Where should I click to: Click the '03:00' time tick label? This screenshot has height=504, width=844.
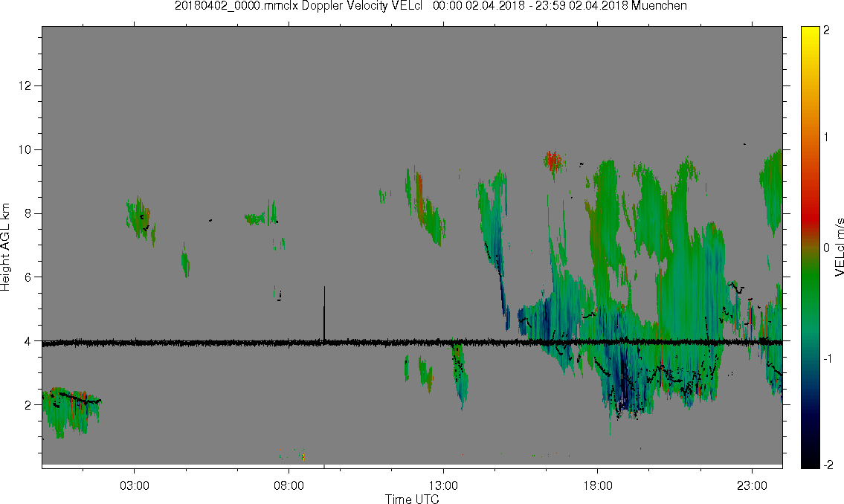tap(134, 485)
